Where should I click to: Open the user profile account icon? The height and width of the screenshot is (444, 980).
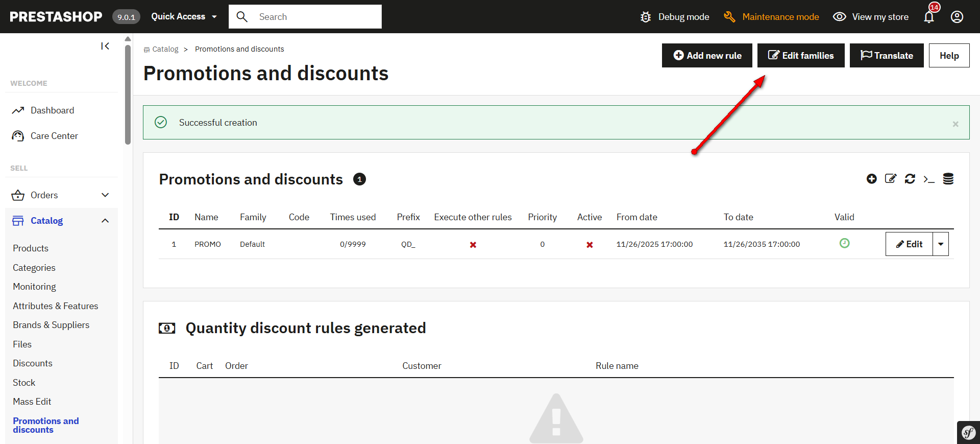[x=957, y=17]
